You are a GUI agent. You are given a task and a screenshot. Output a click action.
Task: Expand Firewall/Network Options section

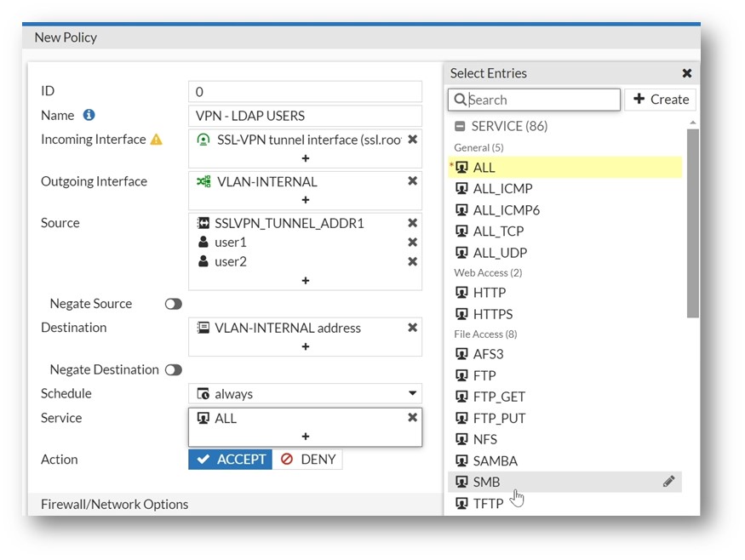(114, 504)
